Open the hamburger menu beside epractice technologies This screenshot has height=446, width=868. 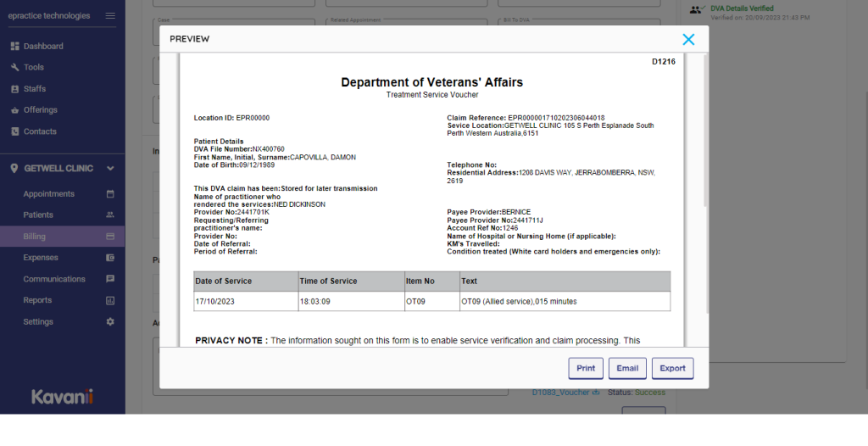tap(110, 16)
